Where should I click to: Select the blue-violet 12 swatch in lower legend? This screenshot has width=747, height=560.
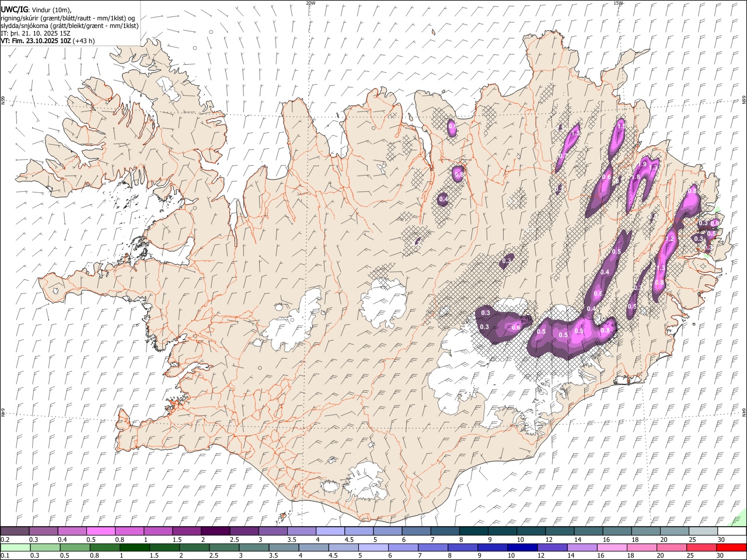[x=551, y=548]
